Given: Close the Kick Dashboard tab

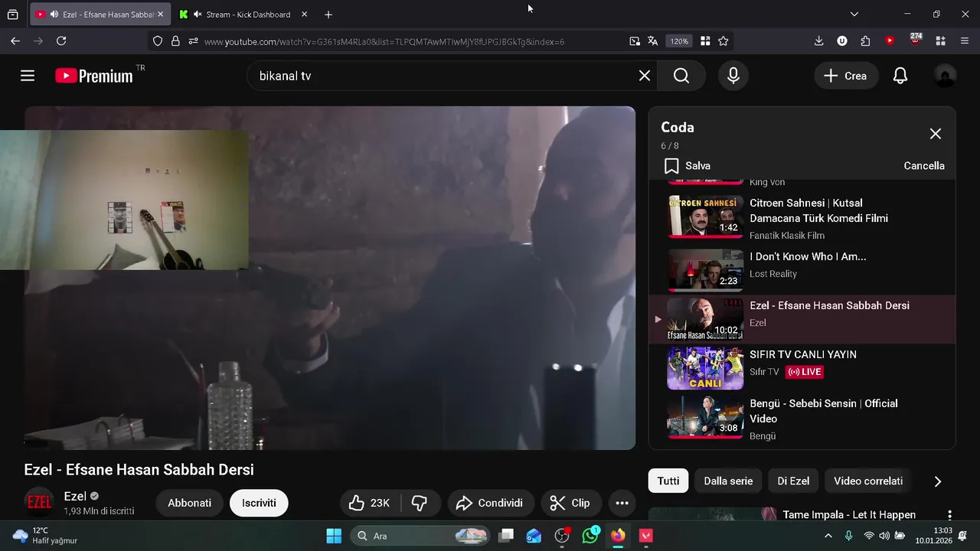Looking at the screenshot, I should pyautogui.click(x=304, y=15).
